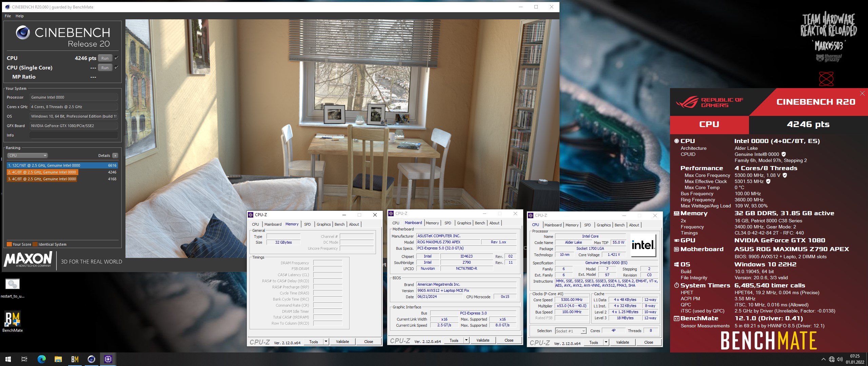Click the Max Core Frequency verified shield

(785, 175)
